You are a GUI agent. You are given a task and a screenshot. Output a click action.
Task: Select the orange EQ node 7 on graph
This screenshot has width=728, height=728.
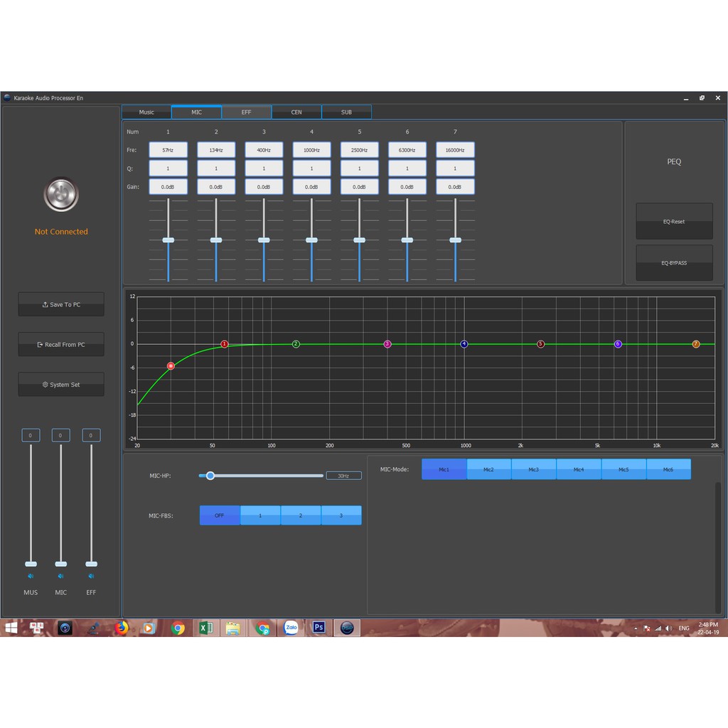[x=696, y=344]
